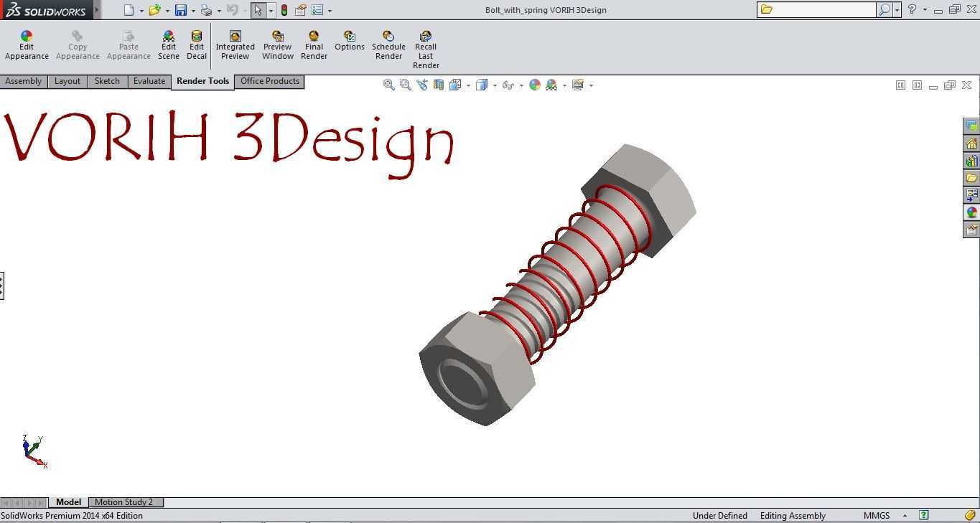Viewport: 980px width, 523px height.
Task: Expand the Save dropdown arrow
Action: pyautogui.click(x=193, y=11)
